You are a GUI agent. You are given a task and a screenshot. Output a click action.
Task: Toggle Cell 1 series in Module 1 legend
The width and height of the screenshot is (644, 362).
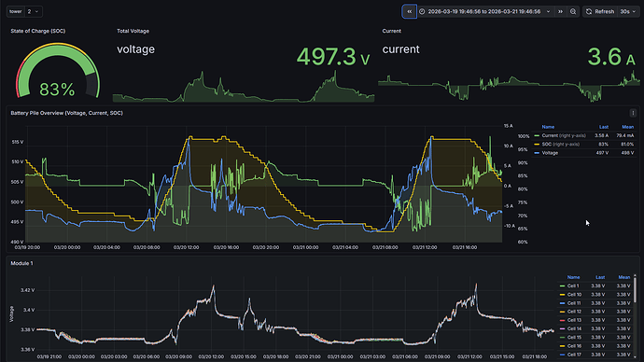pyautogui.click(x=573, y=285)
